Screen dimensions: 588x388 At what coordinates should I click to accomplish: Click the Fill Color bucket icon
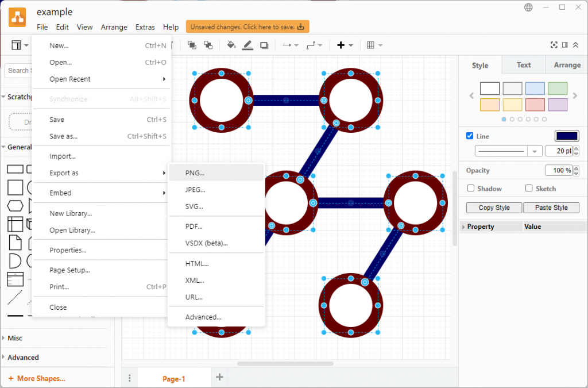231,45
